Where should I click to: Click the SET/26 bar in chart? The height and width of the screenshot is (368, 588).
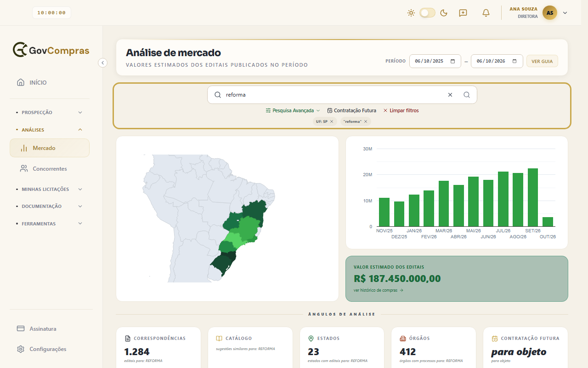pyautogui.click(x=533, y=197)
